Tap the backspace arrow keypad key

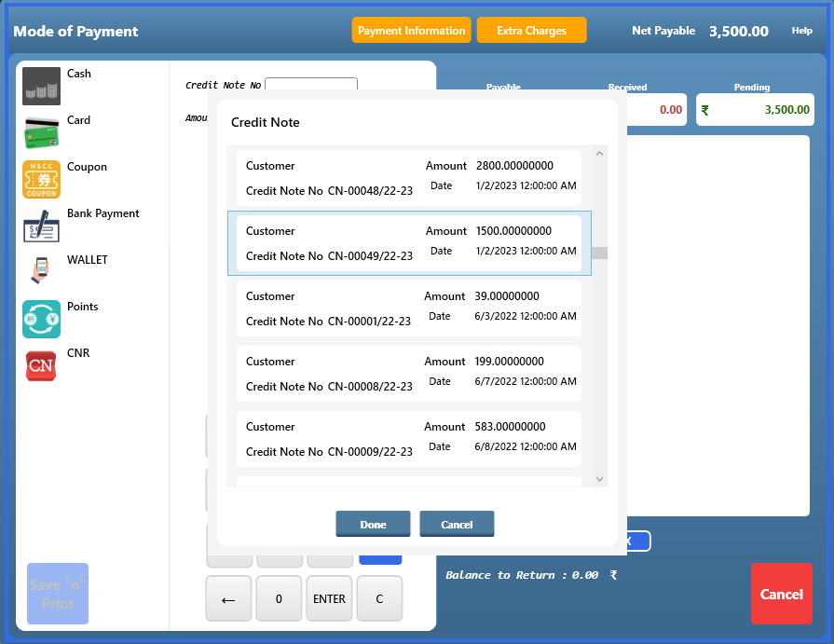[228, 598]
